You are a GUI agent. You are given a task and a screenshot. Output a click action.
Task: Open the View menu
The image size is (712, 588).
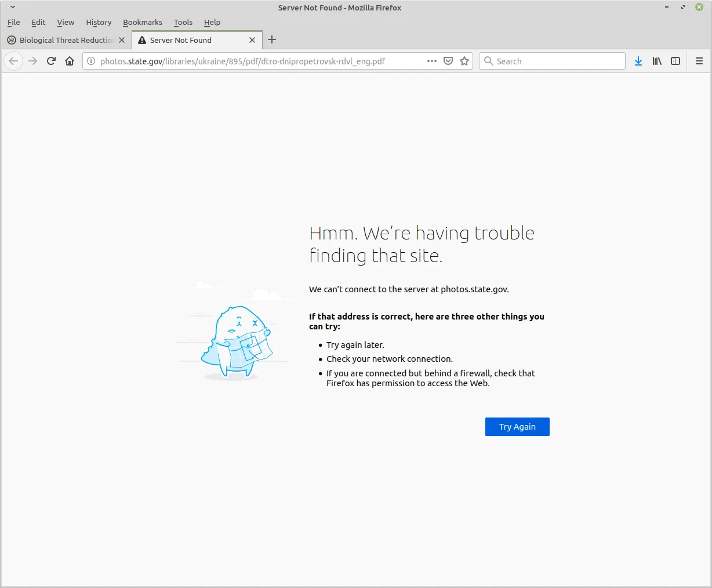[66, 22]
